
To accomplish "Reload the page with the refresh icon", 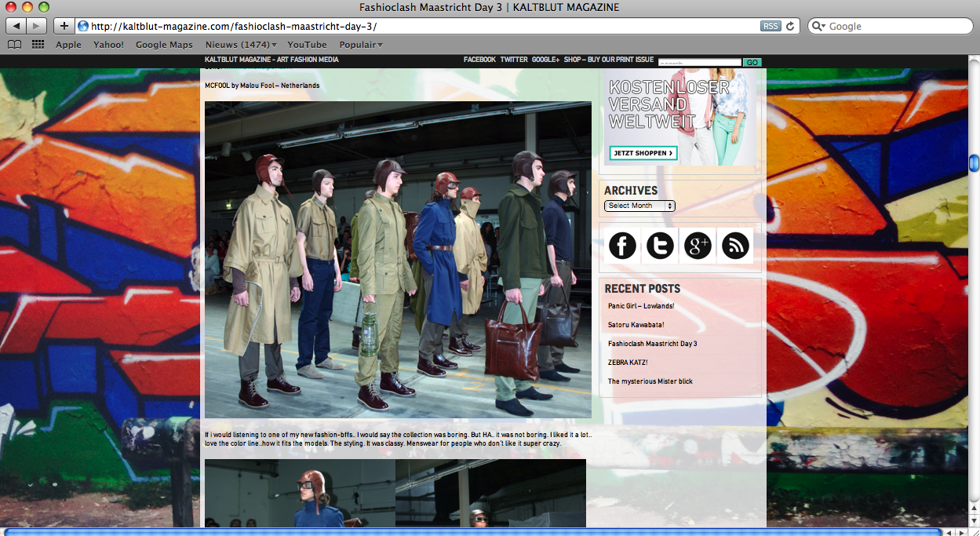I will (x=790, y=26).
